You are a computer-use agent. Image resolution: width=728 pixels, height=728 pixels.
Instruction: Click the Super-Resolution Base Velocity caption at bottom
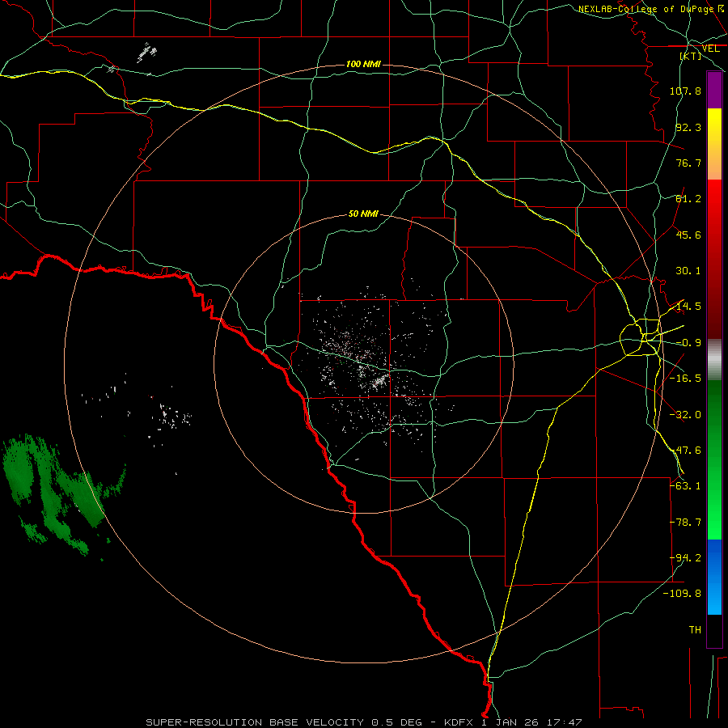click(363, 722)
